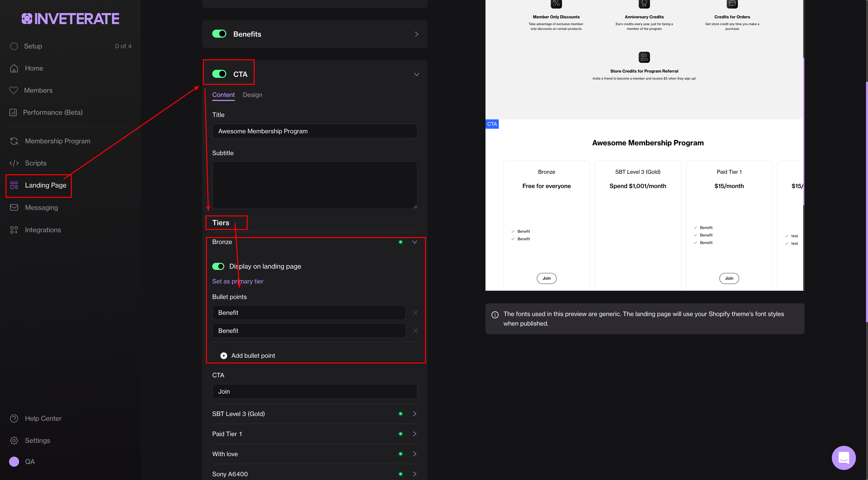Open Integrations via the grid-plus icon

[x=14, y=230]
